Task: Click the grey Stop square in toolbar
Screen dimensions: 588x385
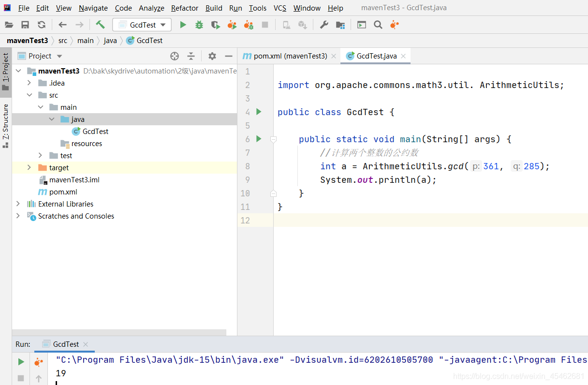Action: tap(265, 25)
